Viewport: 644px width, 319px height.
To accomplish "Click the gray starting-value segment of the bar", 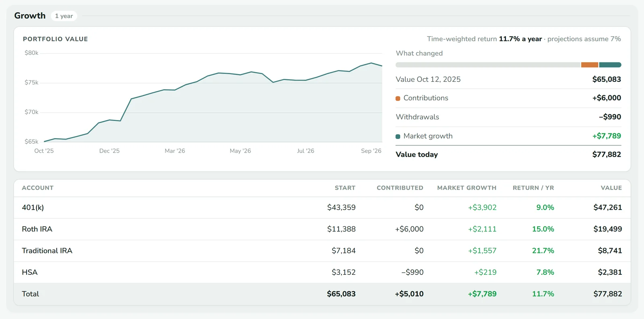I will coord(488,65).
